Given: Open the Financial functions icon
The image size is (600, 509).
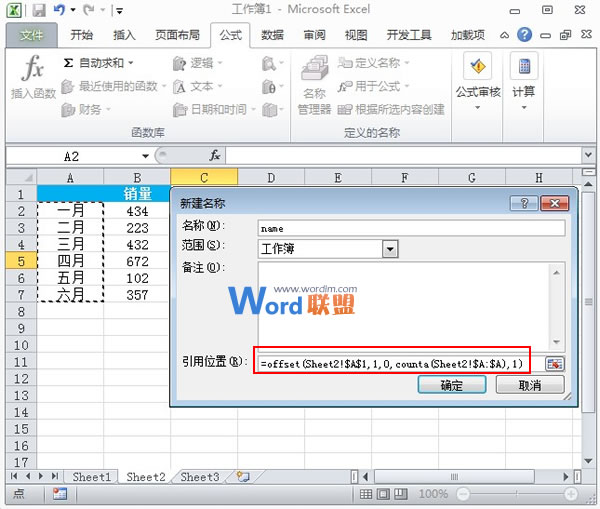Looking at the screenshot, I should (x=68, y=110).
